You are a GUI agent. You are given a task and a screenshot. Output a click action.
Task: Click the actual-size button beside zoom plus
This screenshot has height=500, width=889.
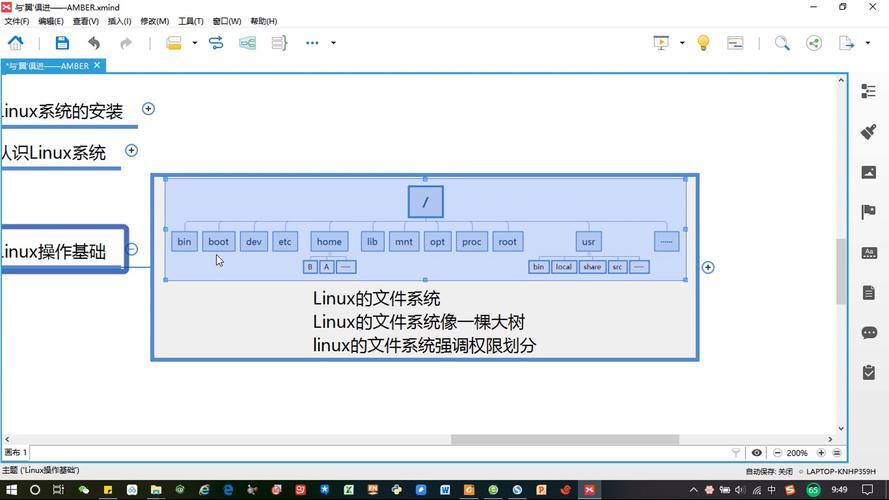(x=837, y=452)
